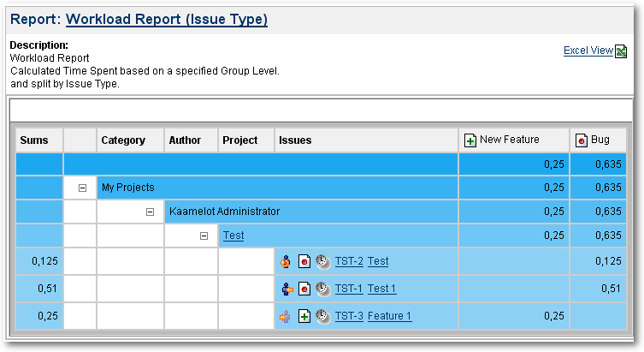The image size is (644, 352).
Task: Open the Test project link
Action: pyautogui.click(x=233, y=236)
